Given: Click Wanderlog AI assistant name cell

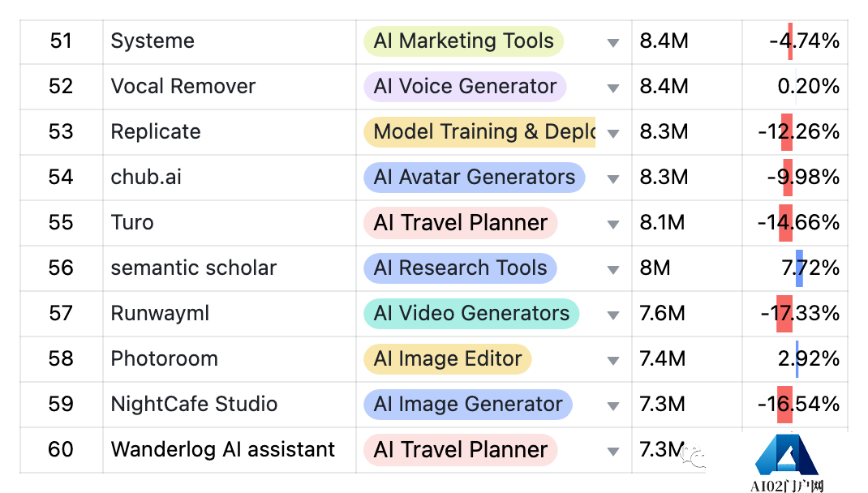Looking at the screenshot, I should point(230,450).
